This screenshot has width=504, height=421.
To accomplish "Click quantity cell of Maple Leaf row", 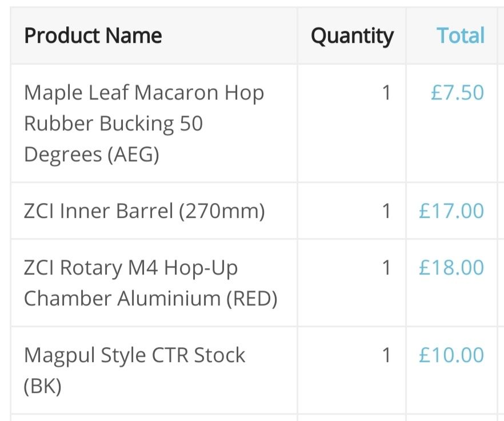I will click(x=386, y=93).
